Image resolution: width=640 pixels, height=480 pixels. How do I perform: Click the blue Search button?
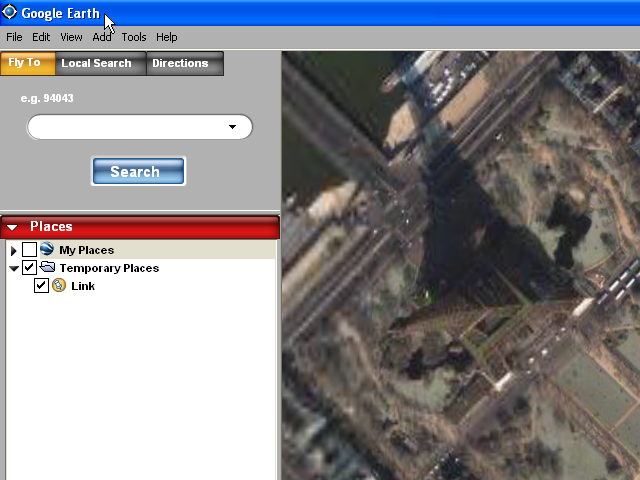(x=138, y=171)
